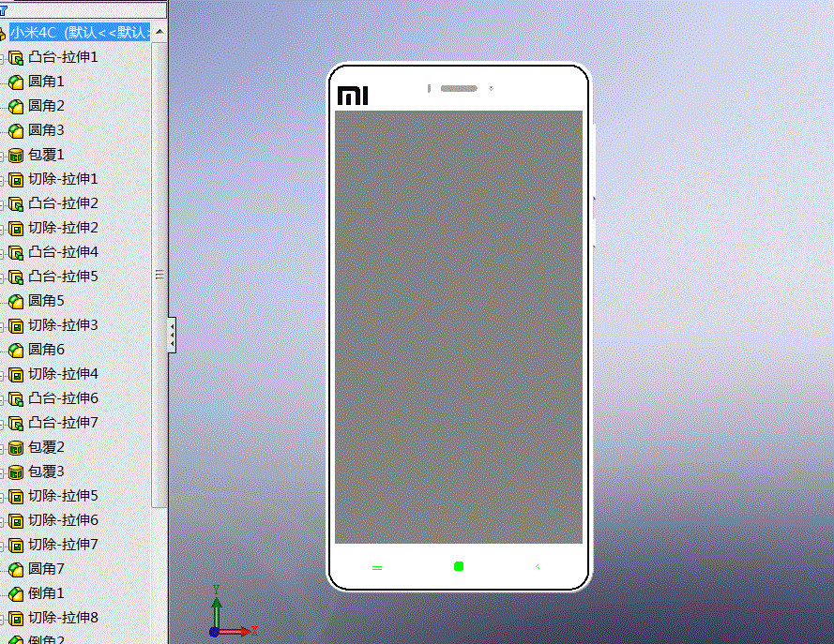This screenshot has height=644, width=834.
Task: Select the 切除-拉伸2 label
Action: pyautogui.click(x=63, y=228)
